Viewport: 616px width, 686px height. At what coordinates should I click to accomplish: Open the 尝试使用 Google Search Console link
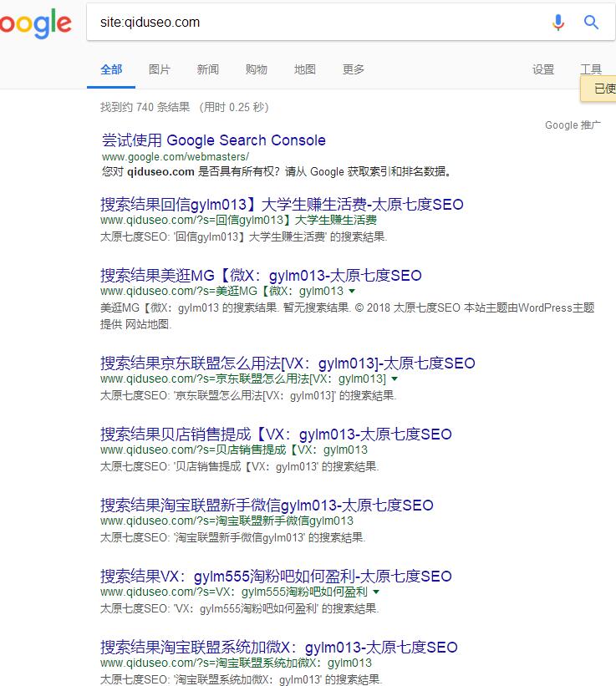point(214,140)
